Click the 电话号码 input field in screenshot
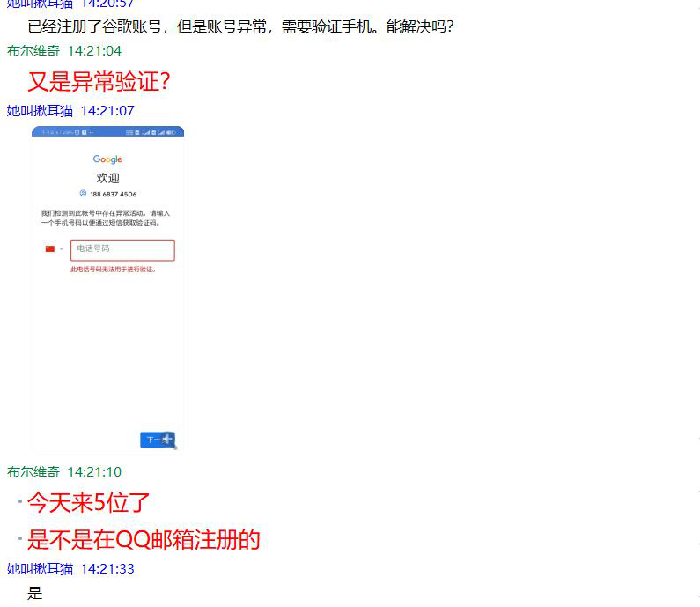Image resolution: width=700 pixels, height=607 pixels. point(122,250)
